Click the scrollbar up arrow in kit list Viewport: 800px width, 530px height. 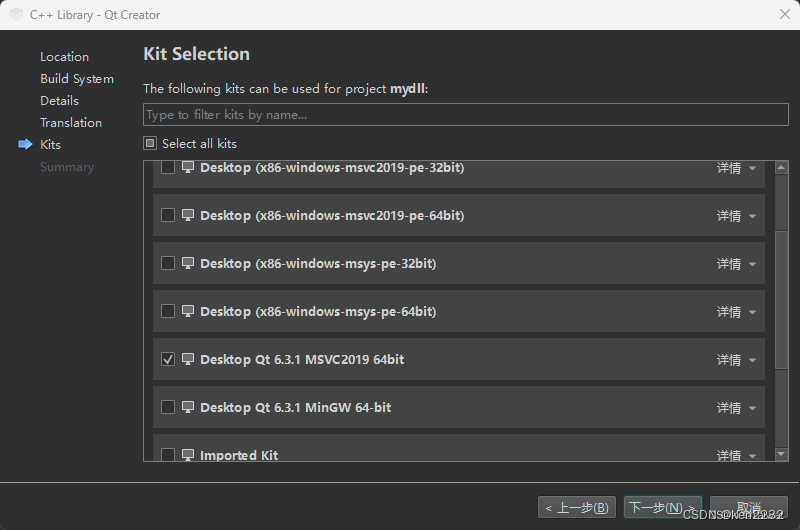pyautogui.click(x=781, y=167)
